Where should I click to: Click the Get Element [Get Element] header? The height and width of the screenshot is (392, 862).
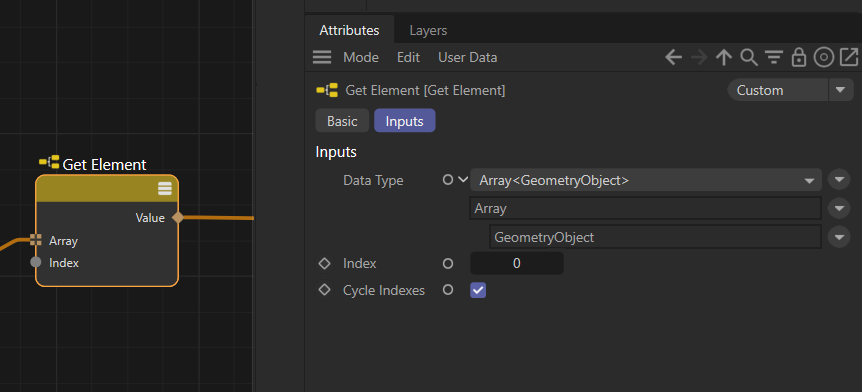tap(425, 90)
